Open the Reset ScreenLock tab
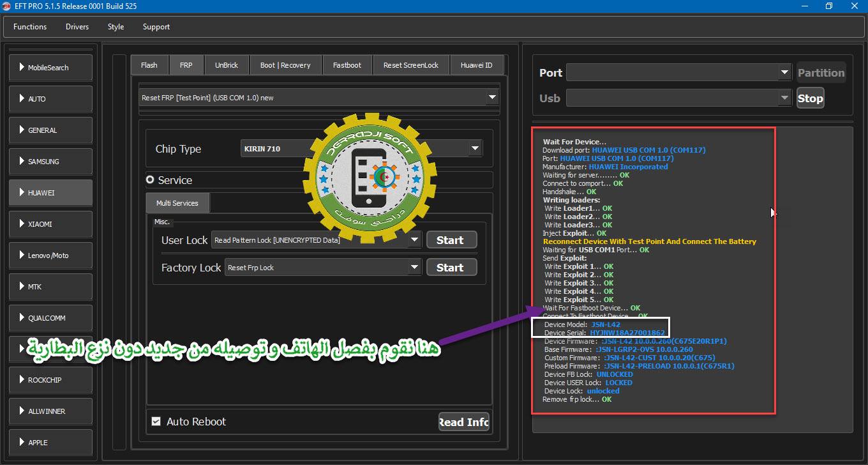 coord(411,65)
